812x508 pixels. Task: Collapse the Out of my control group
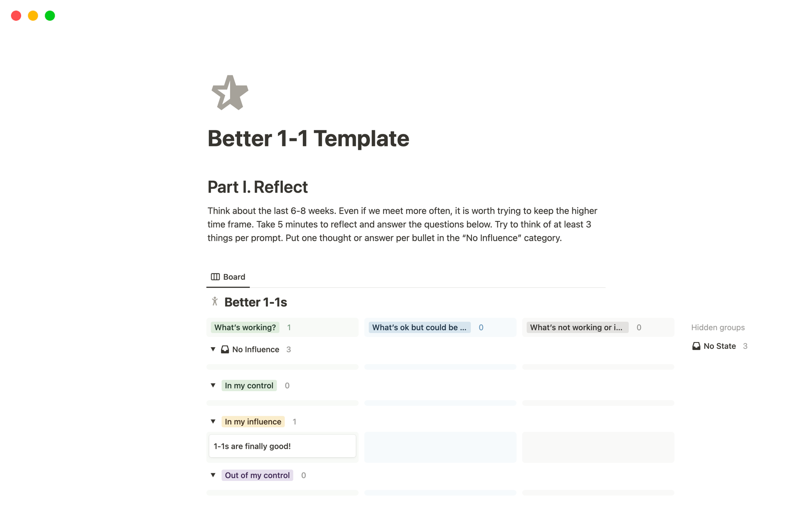213,475
